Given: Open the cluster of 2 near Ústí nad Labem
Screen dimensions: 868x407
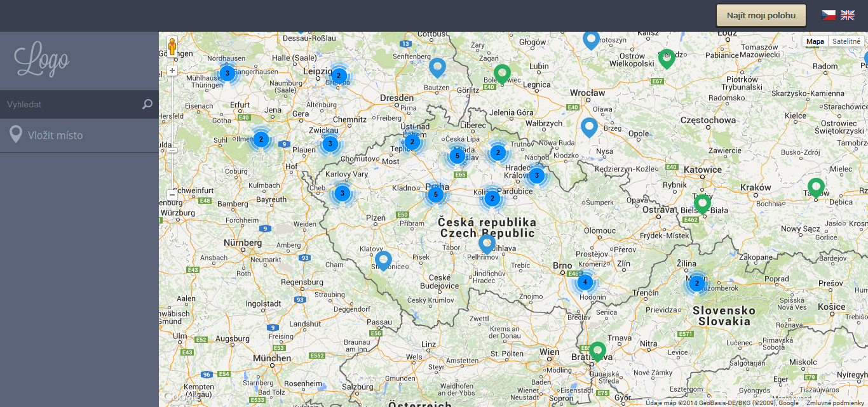Looking at the screenshot, I should pyautogui.click(x=412, y=142).
